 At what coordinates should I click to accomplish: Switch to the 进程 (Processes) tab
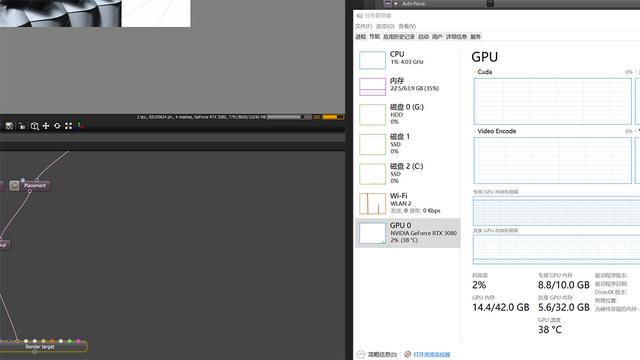[x=360, y=37]
